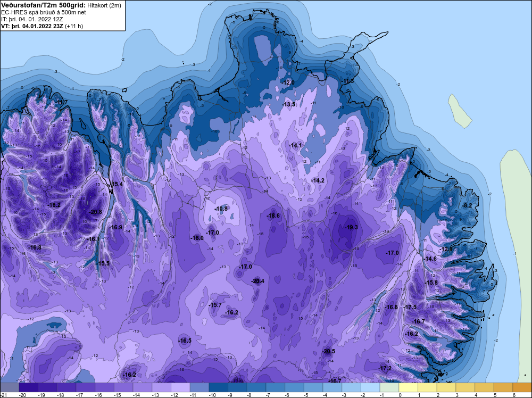Screen dimensions: 532x398
Task: Click the -15.5 temperature reading
Action: coord(103,263)
